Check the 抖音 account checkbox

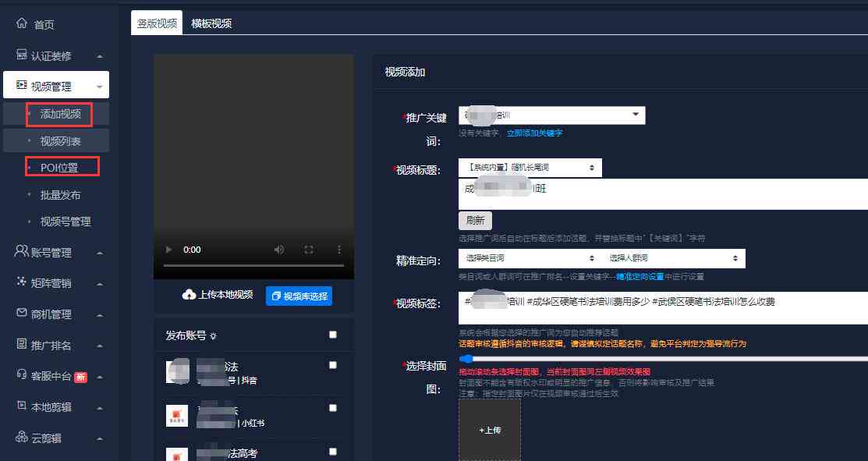click(333, 365)
